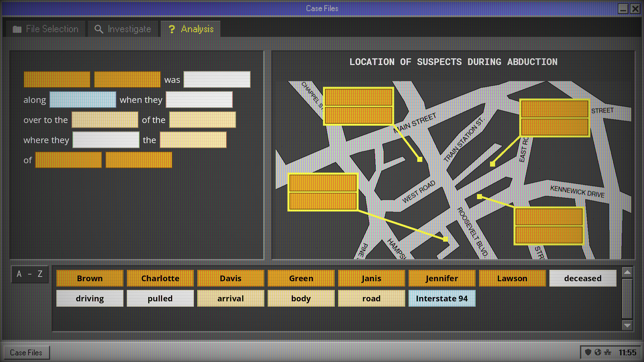Pick the "driving" word tile
Viewport: 644px width, 362px height.
(90, 298)
